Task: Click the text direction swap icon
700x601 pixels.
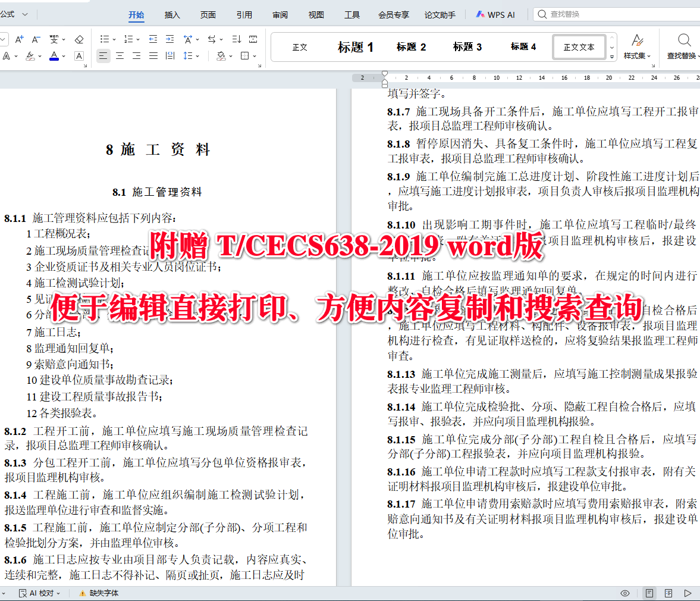Action: 212,39
